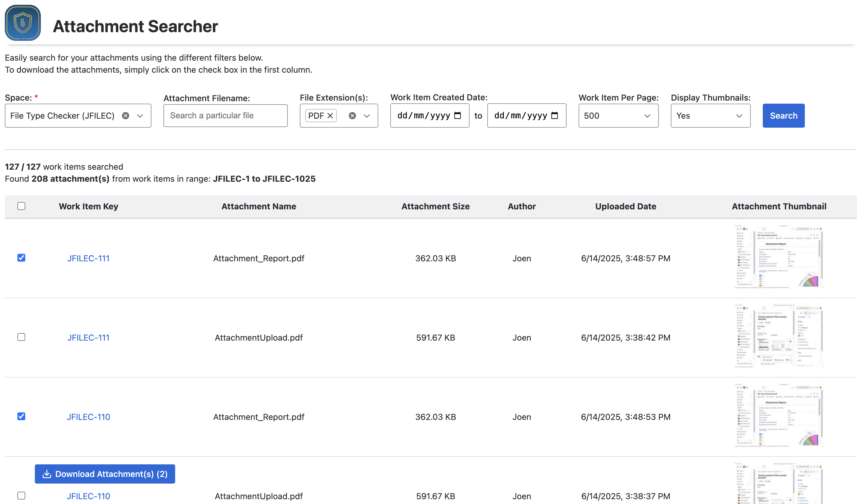Remove the PDF tag with its X
Screen dimensions: 864x504
330,116
